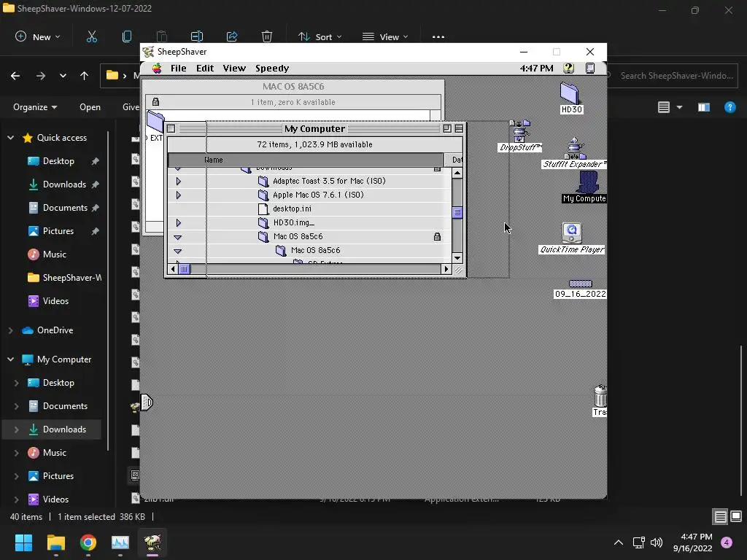
Task: Collapse the nested Mac OS 8a5c6 subfolder
Action: pos(178,251)
